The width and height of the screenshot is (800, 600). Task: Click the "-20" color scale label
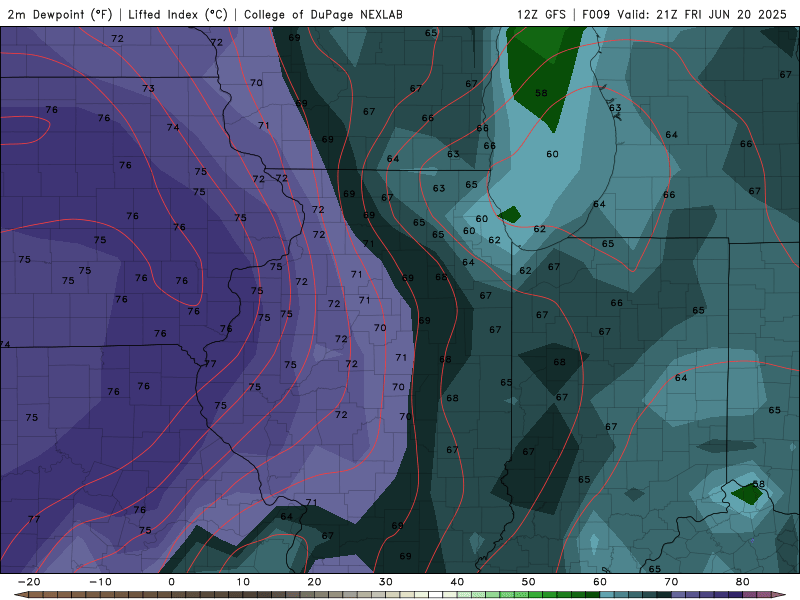click(x=29, y=582)
